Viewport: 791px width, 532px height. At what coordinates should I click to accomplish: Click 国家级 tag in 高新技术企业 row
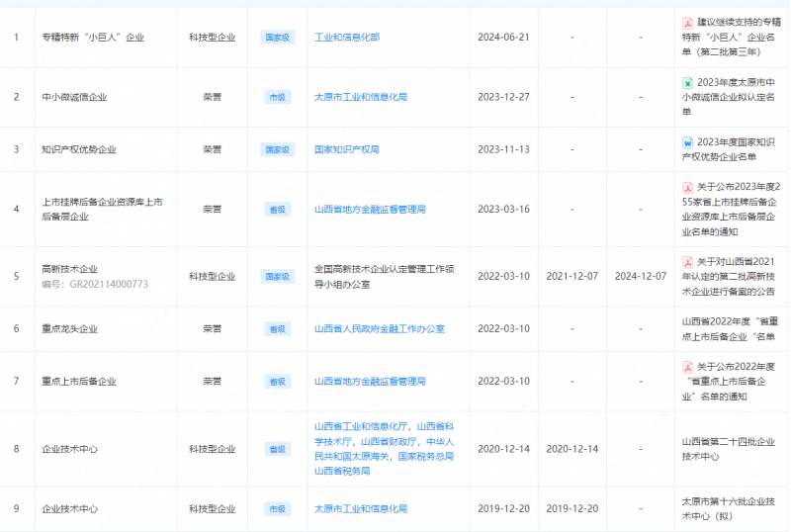[x=277, y=277]
